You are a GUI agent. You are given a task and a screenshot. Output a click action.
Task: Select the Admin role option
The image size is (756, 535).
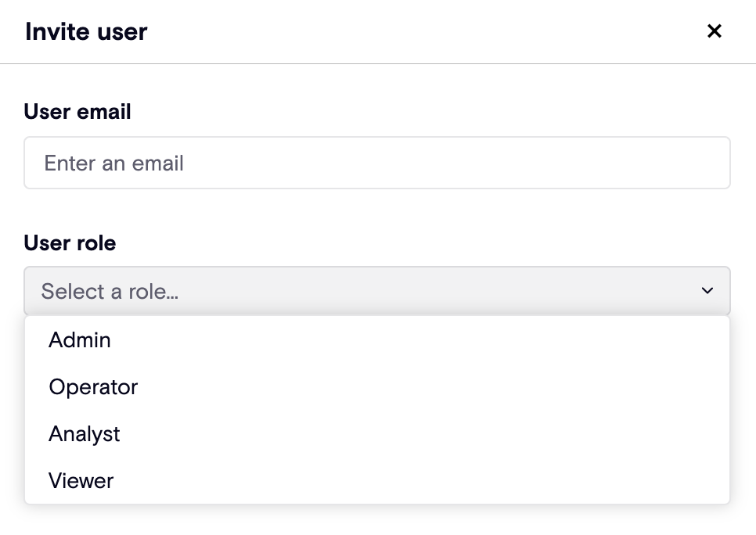tap(80, 340)
